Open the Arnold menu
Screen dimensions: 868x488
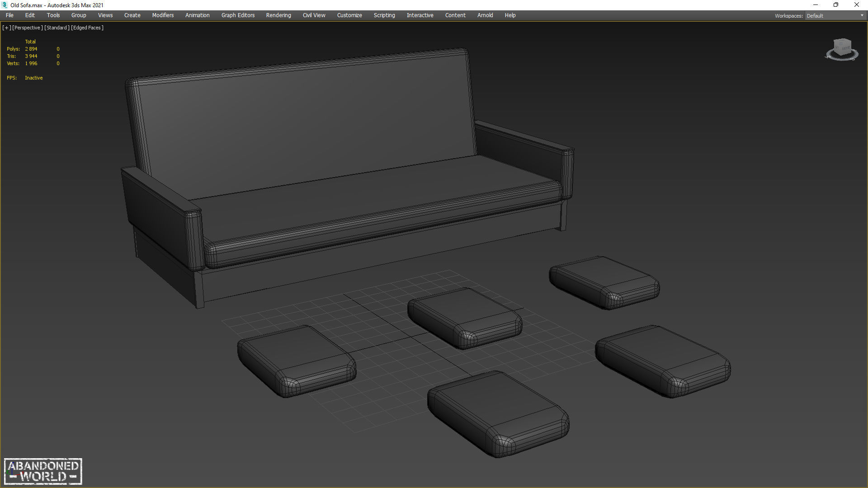[x=485, y=15]
